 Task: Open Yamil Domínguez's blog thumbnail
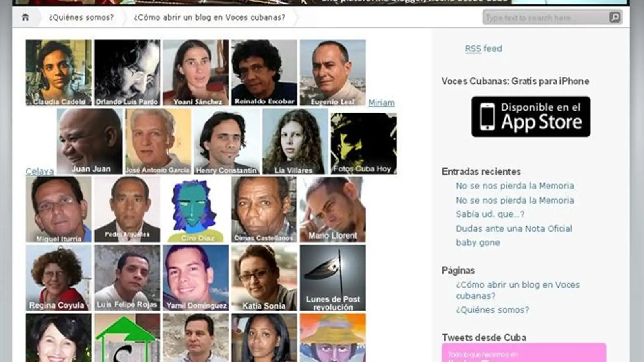196,278
